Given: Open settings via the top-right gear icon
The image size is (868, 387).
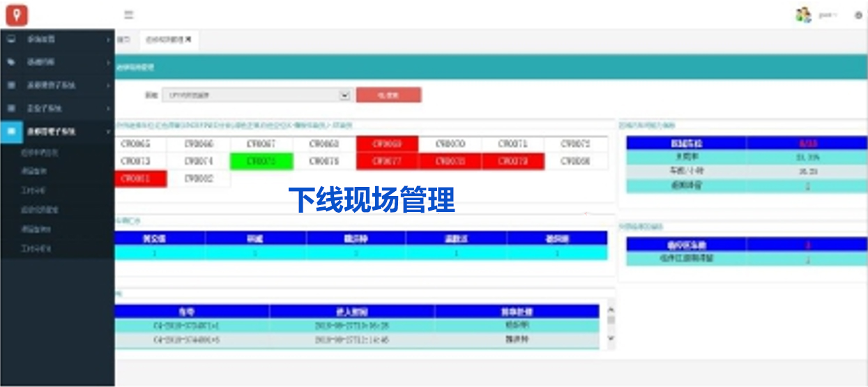Looking at the screenshot, I should [x=858, y=15].
